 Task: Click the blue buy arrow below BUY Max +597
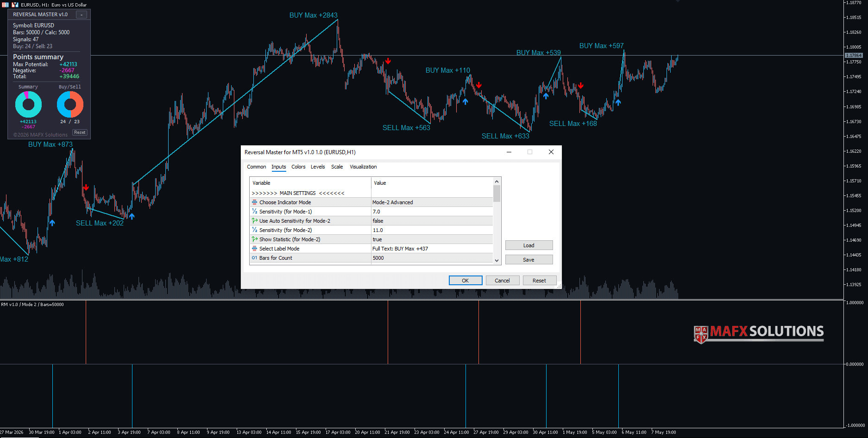tap(618, 102)
